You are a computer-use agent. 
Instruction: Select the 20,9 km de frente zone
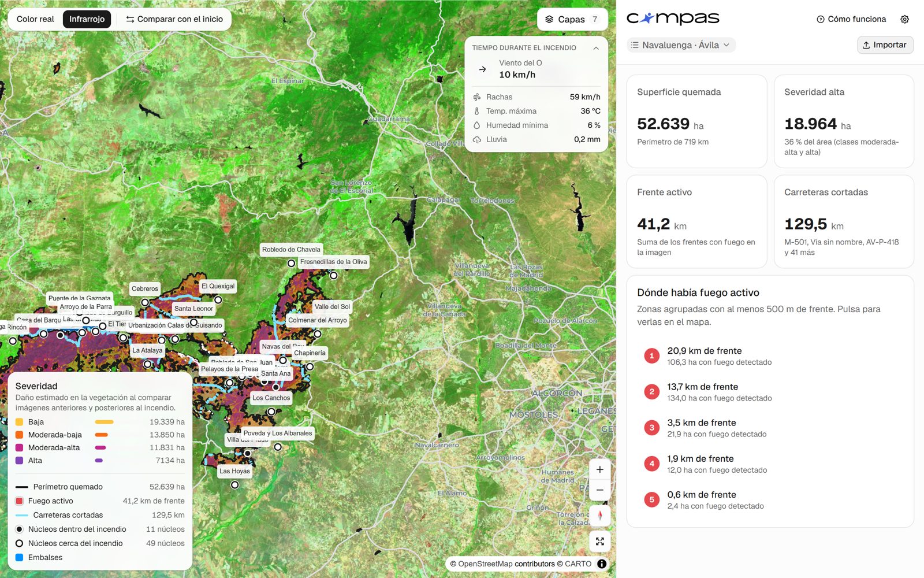pyautogui.click(x=770, y=356)
